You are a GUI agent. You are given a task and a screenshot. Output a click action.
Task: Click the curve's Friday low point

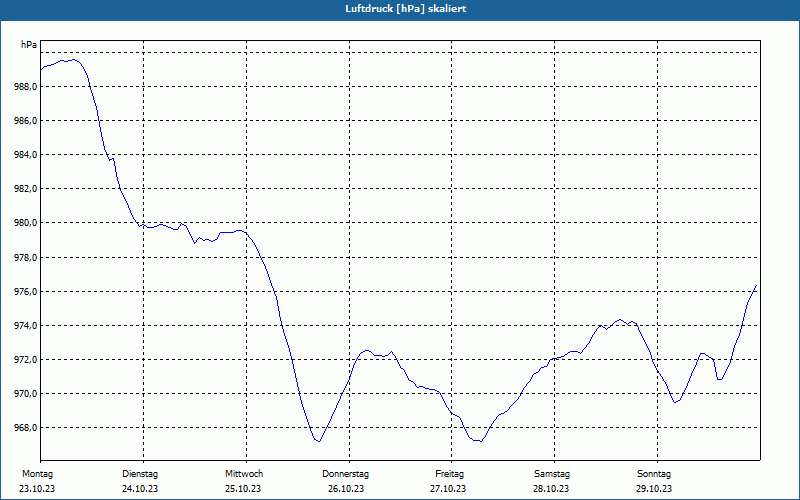pyautogui.click(x=480, y=441)
